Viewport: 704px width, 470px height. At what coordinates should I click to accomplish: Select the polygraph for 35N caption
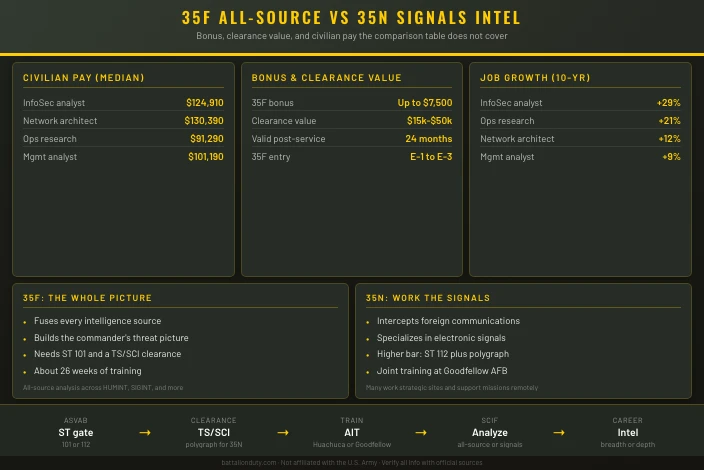click(x=214, y=444)
